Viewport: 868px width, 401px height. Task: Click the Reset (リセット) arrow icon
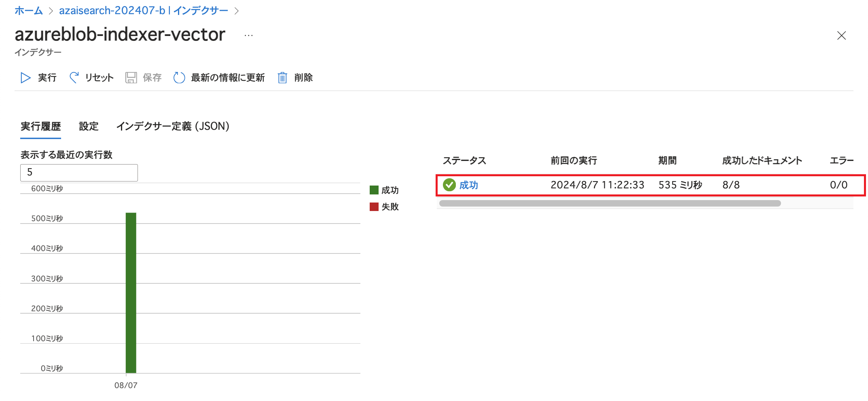tap(74, 77)
